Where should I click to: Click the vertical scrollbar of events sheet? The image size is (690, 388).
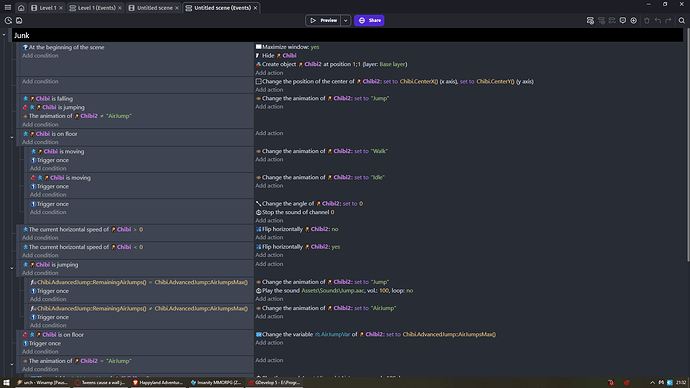(687, 145)
